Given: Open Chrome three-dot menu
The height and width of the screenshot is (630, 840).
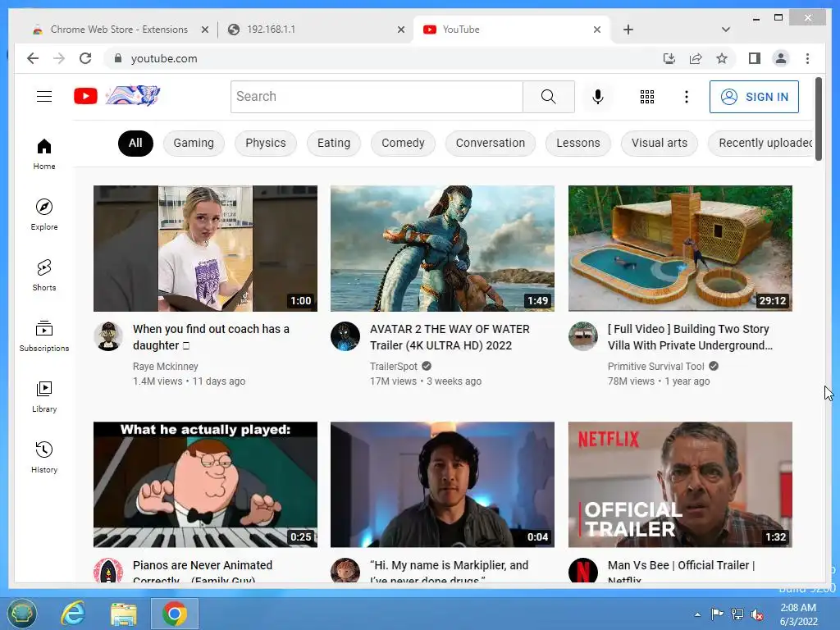Looking at the screenshot, I should (807, 58).
